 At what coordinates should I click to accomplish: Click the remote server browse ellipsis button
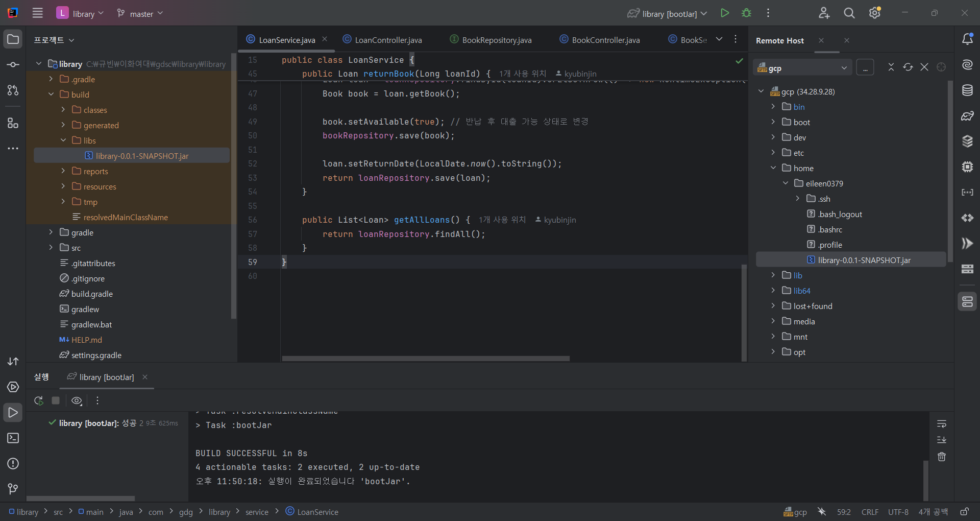tap(865, 67)
